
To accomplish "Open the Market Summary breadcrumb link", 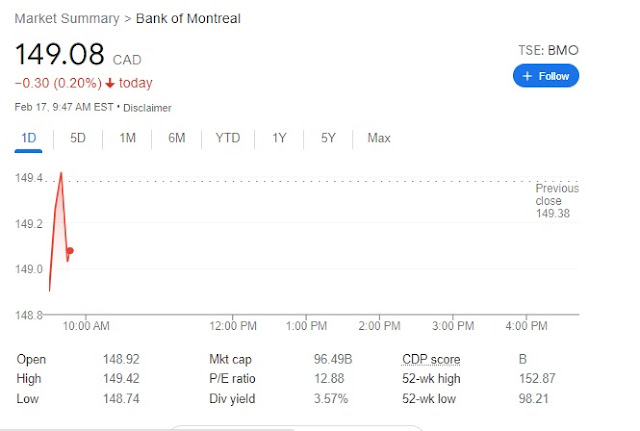I will click(67, 18).
